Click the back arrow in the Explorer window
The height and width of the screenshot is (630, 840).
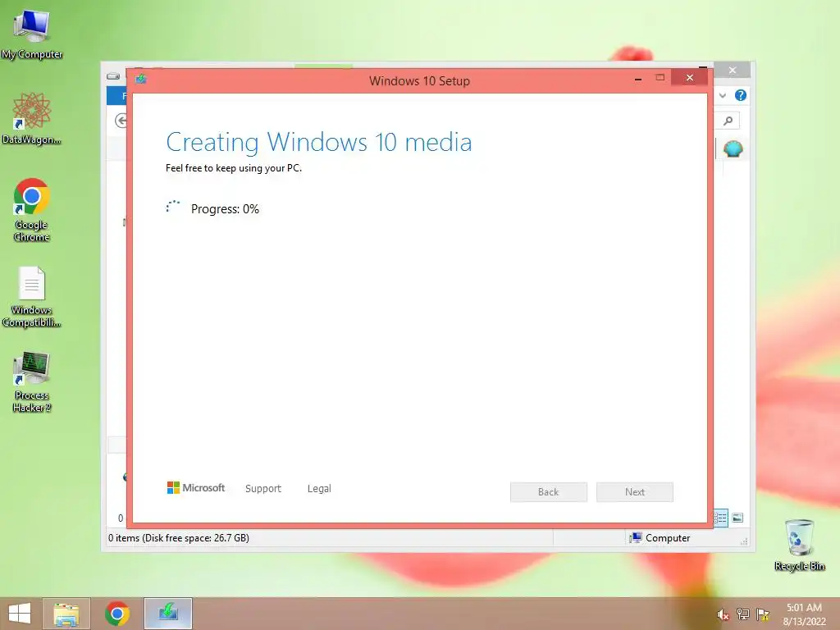click(121, 121)
